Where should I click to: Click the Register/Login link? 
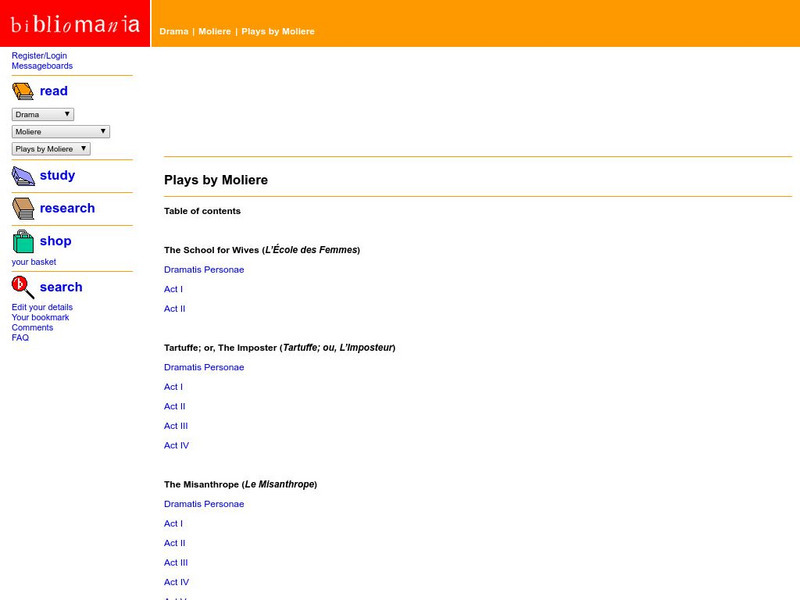(x=39, y=56)
